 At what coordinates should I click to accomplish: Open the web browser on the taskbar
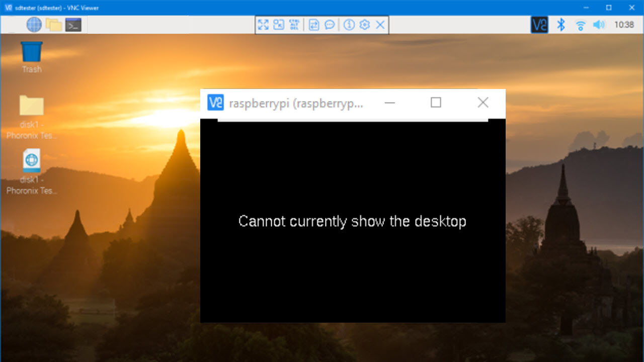tap(34, 24)
